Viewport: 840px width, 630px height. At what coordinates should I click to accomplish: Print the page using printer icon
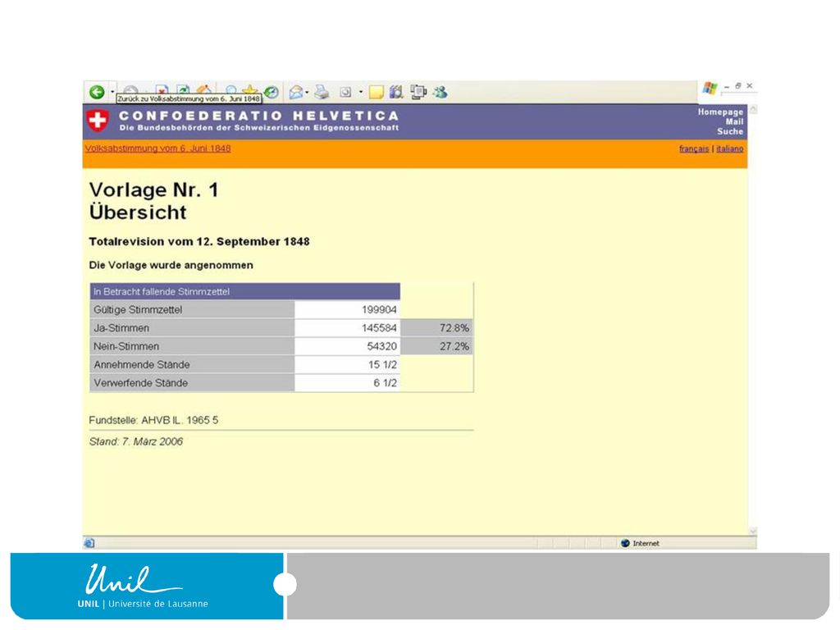click(322, 92)
